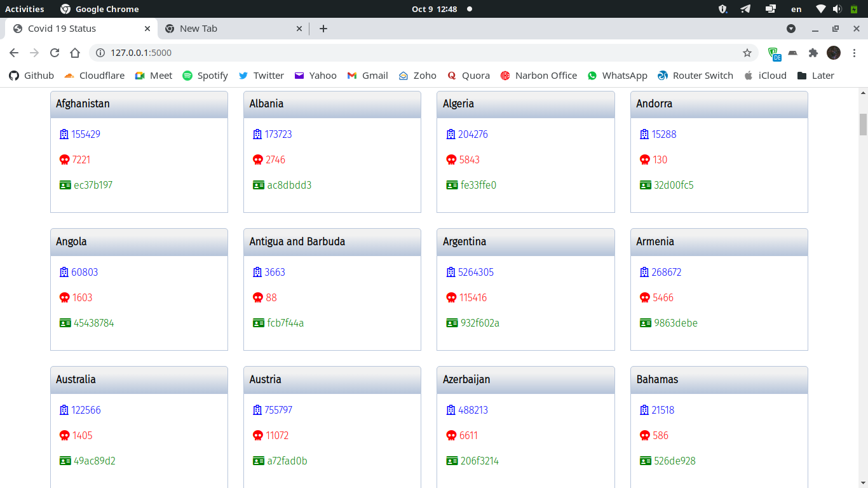Open the Spotify bookmark
The image size is (868, 488).
pyautogui.click(x=205, y=75)
